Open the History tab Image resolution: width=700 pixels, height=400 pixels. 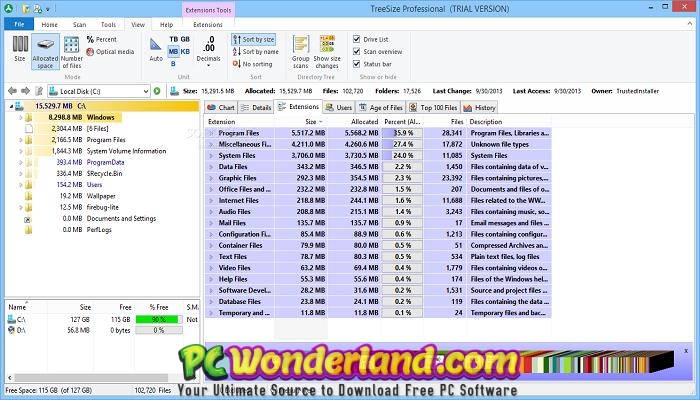click(x=479, y=108)
